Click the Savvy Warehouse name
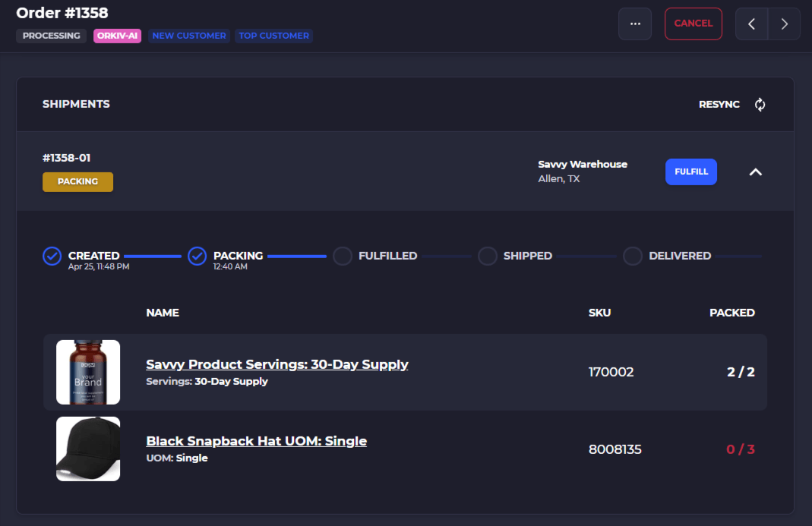The width and height of the screenshot is (812, 526). click(x=583, y=164)
